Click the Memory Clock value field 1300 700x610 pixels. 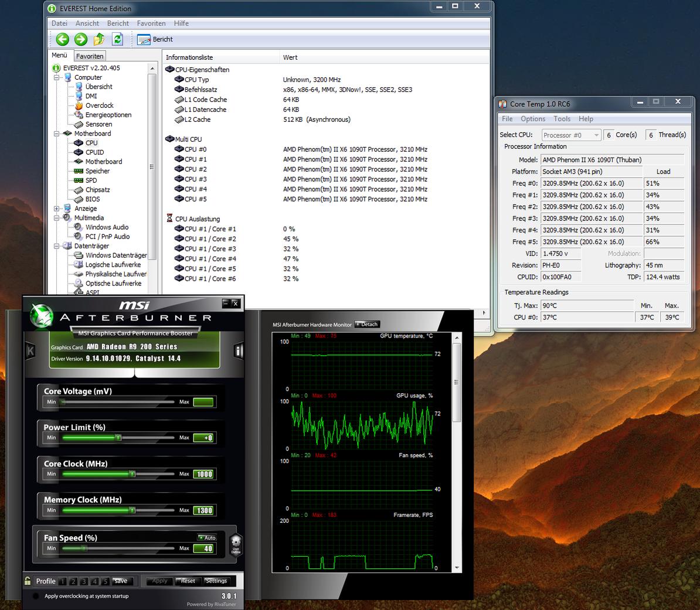[x=204, y=510]
